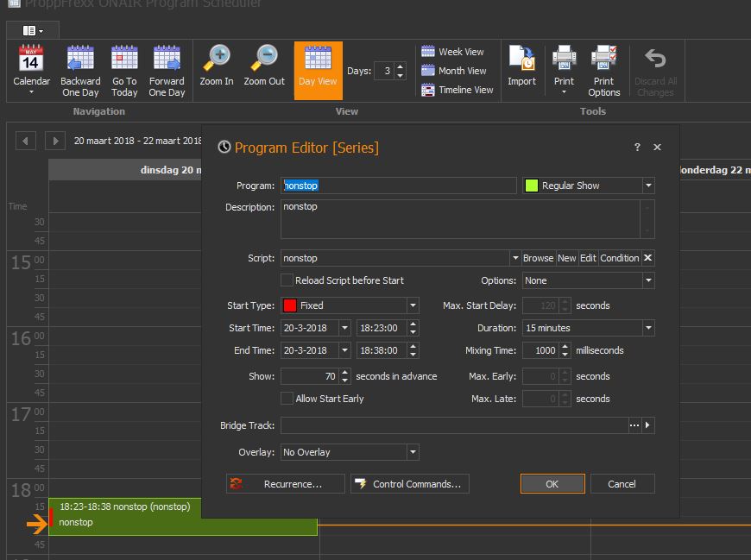
Task: Select the dinsdag 20 day header
Action: (125, 170)
